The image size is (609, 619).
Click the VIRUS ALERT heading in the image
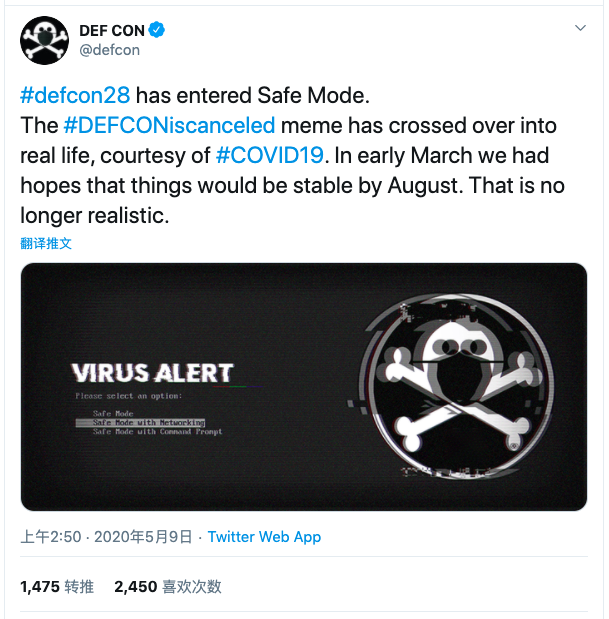click(x=152, y=374)
